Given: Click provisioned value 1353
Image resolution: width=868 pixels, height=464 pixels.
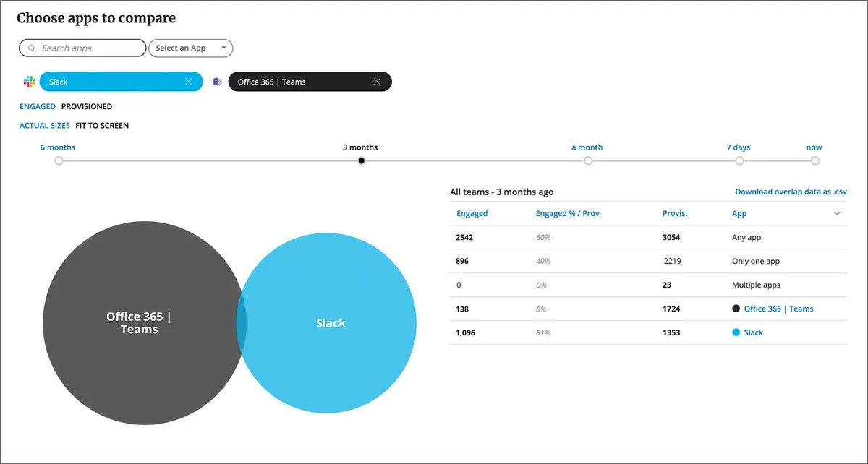Looking at the screenshot, I should 671,332.
